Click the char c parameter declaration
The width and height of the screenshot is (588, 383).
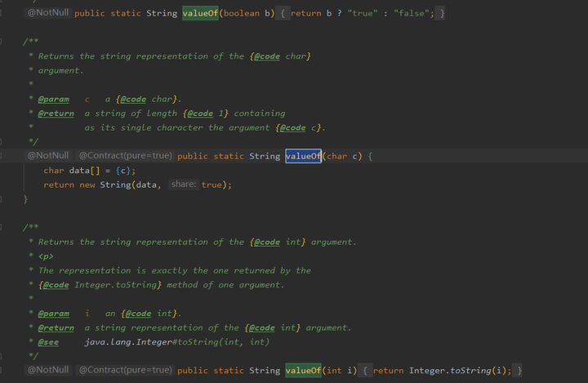pos(342,157)
